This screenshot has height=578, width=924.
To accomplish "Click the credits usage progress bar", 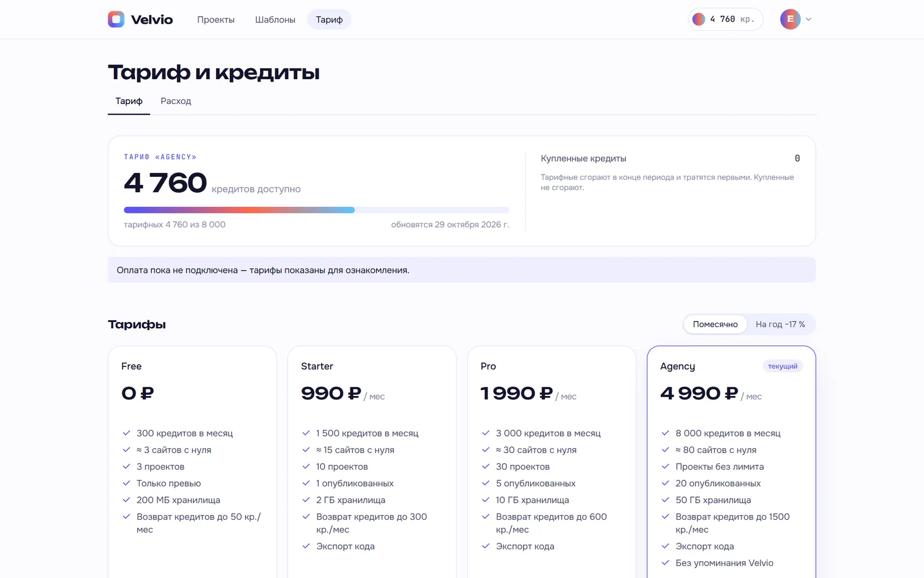I will click(x=316, y=210).
